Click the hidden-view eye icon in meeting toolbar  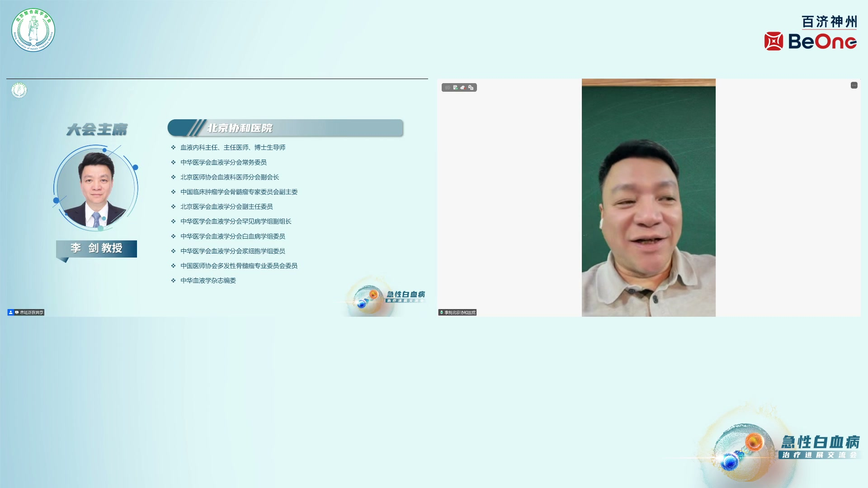tap(448, 88)
